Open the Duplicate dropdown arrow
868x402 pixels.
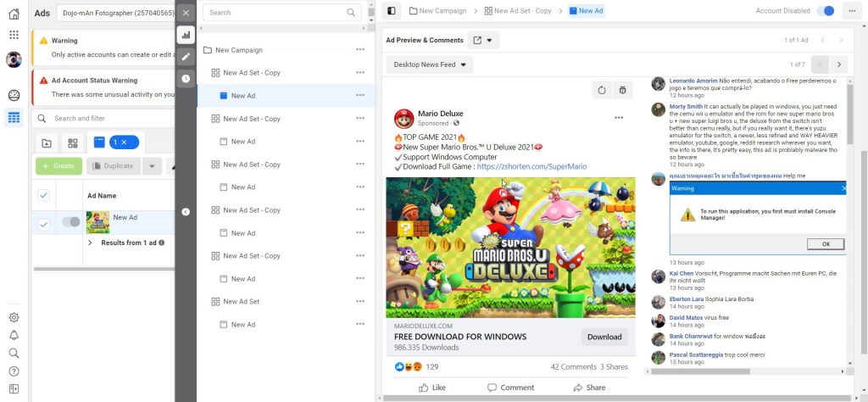(152, 165)
